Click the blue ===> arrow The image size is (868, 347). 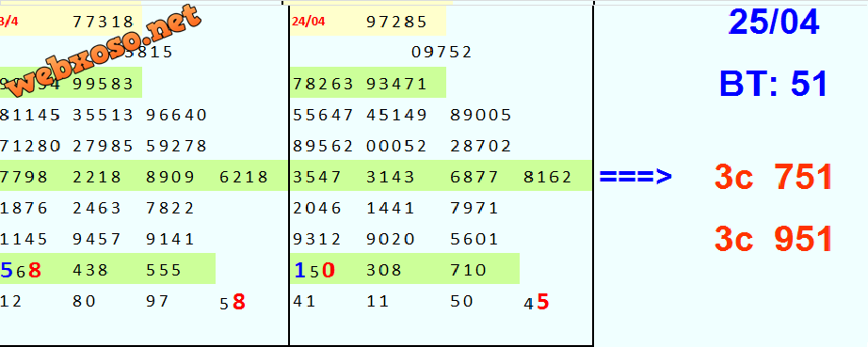pyautogui.click(x=635, y=177)
